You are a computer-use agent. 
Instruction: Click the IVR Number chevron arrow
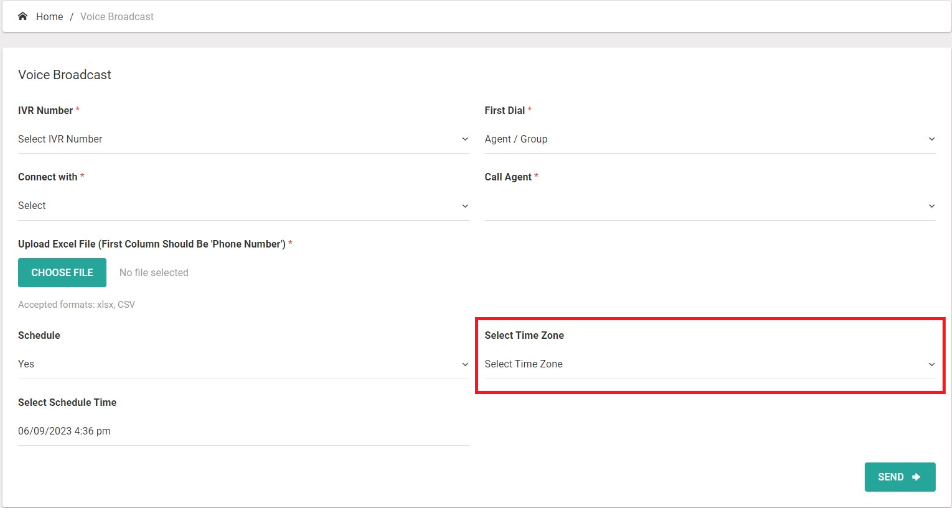tap(465, 139)
